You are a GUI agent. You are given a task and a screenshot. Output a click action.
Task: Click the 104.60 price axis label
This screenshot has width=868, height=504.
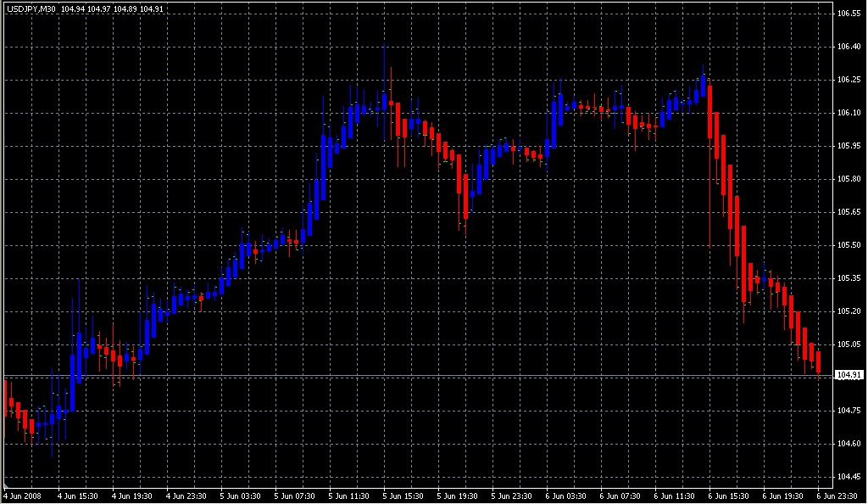point(849,444)
